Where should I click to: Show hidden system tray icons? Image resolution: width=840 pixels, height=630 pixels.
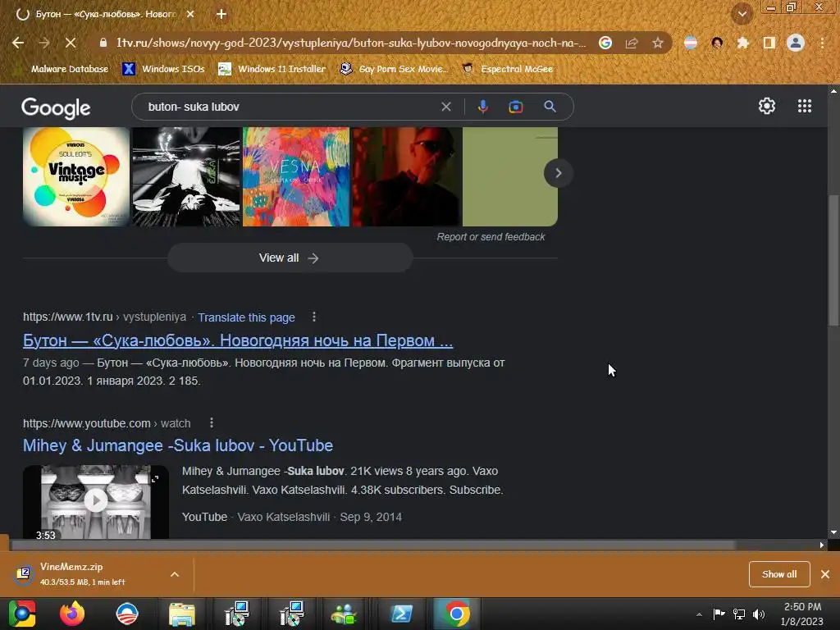[699, 614]
